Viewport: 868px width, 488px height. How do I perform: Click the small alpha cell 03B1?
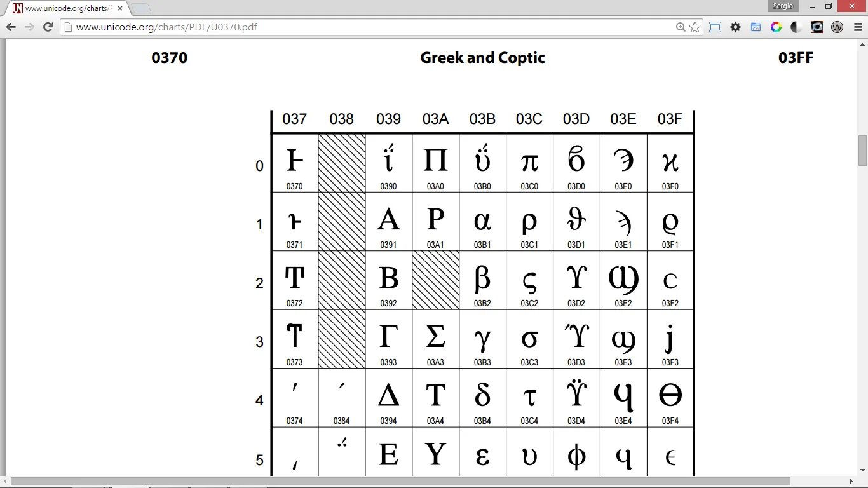[x=482, y=221]
